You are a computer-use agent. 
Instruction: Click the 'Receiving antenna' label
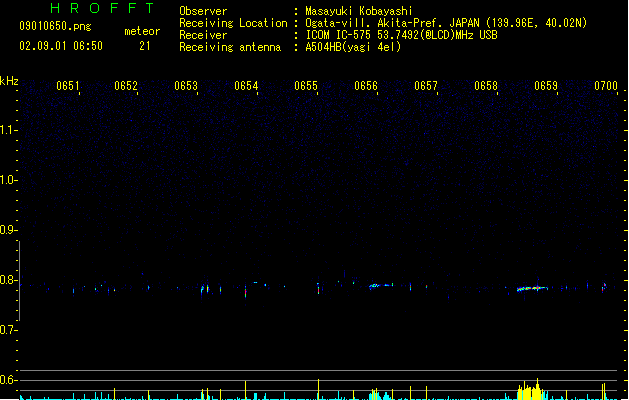pos(230,47)
